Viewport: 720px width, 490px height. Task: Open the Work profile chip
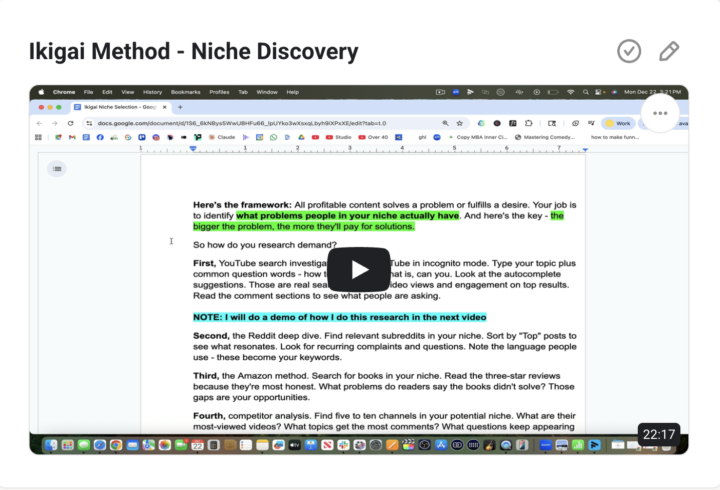(618, 123)
